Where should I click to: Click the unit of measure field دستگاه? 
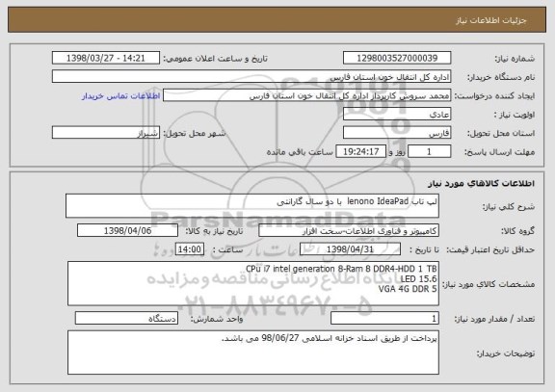click(x=126, y=319)
